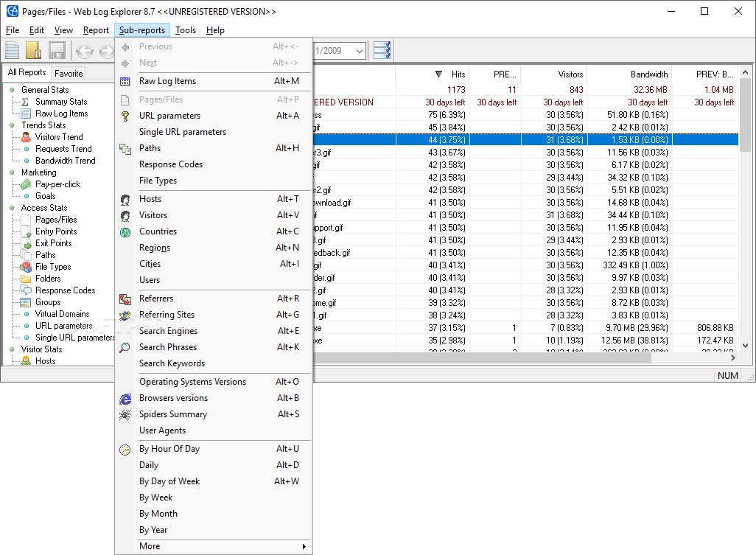Click the Summary Stats sigma icon in tree

[x=26, y=102]
